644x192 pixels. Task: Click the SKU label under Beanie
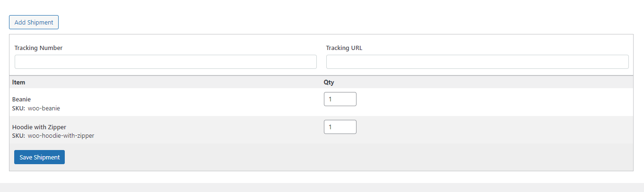pos(18,108)
